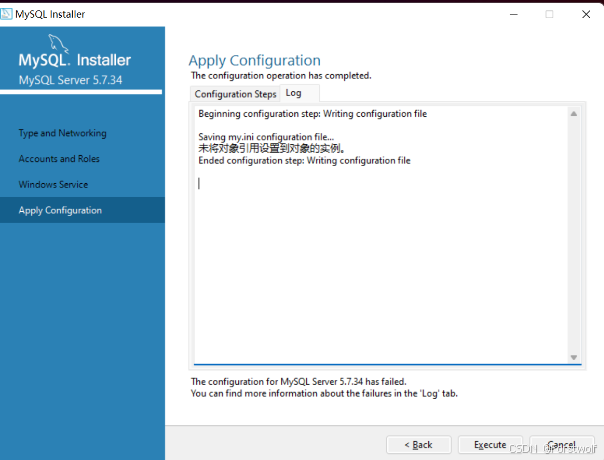
Task: Click the MySQL Installer title bar icon
Action: click(6, 14)
